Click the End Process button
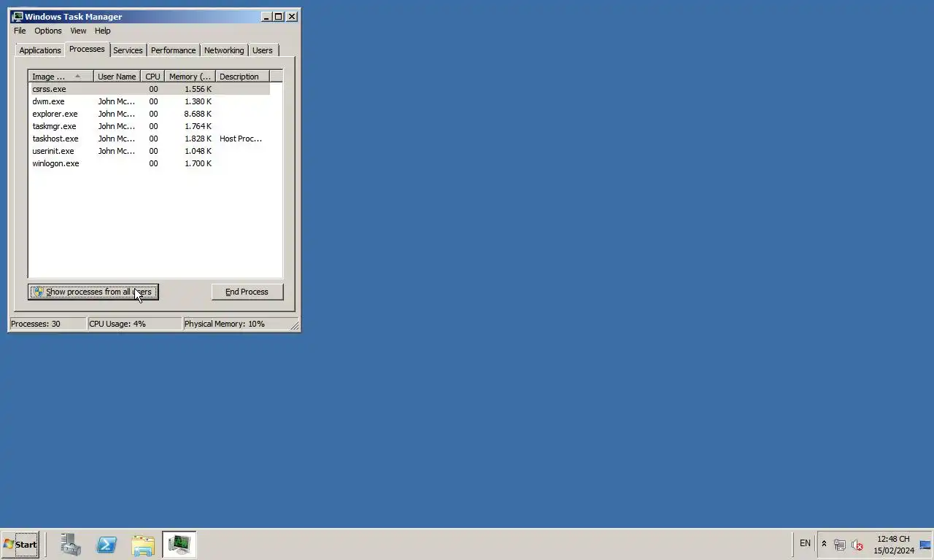 click(x=247, y=292)
